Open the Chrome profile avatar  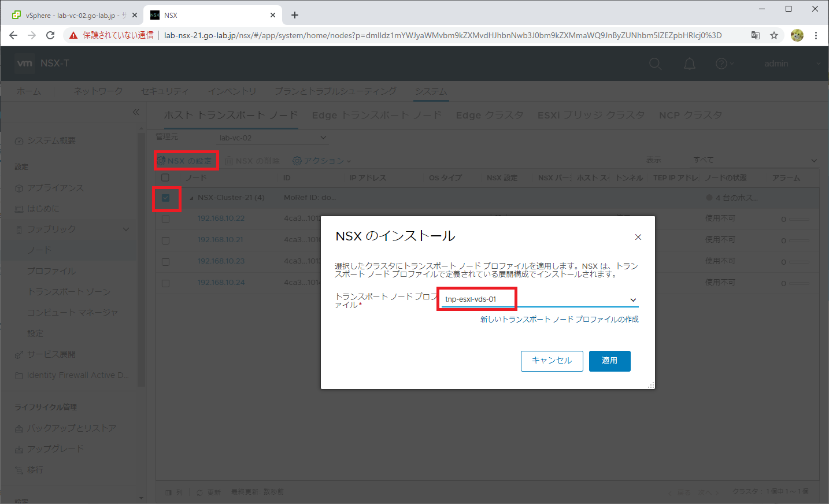click(797, 35)
